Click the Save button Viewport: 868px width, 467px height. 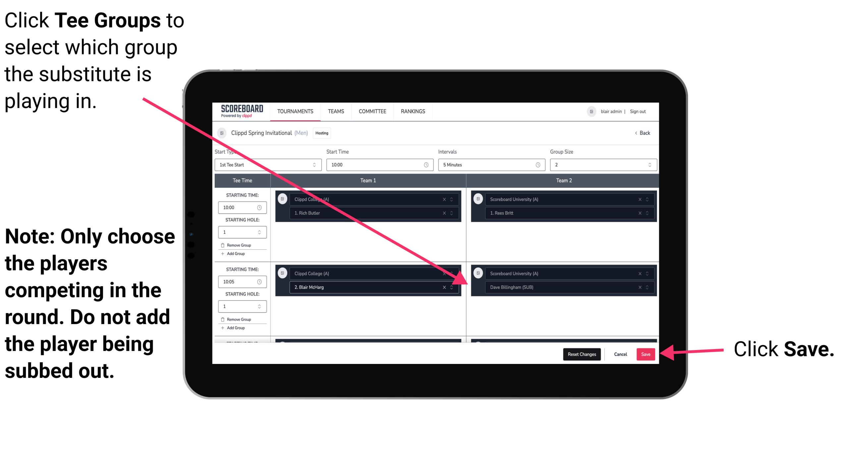(x=647, y=354)
